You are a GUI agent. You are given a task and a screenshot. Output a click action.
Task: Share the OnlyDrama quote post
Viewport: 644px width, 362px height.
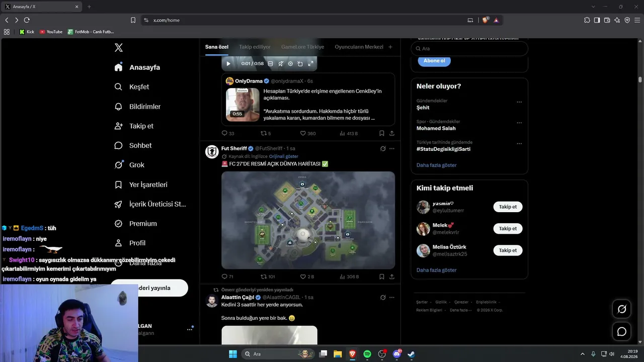pos(392,133)
